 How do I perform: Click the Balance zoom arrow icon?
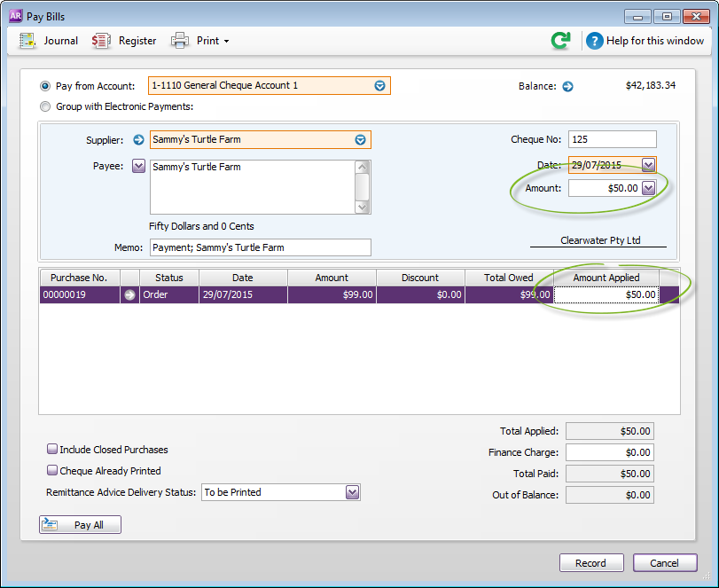[568, 87]
